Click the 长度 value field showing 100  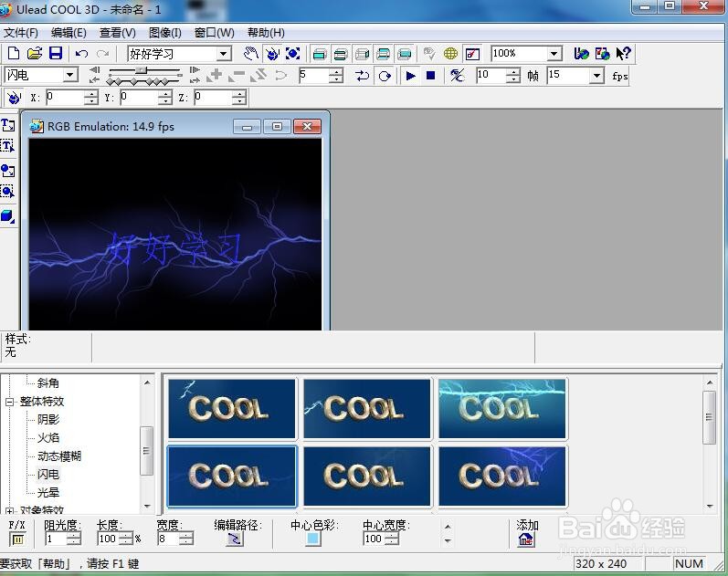pyautogui.click(x=109, y=539)
